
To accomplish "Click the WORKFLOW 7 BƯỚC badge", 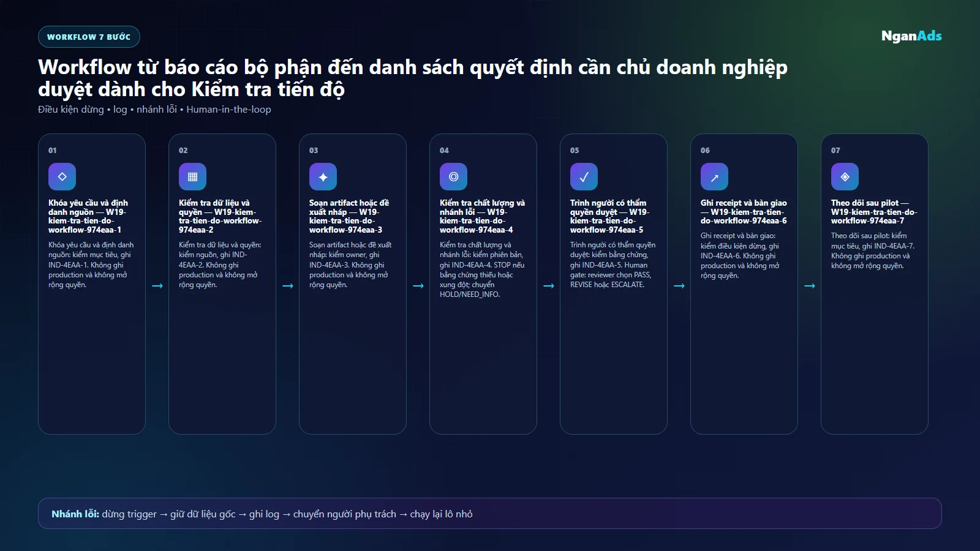I will click(89, 37).
